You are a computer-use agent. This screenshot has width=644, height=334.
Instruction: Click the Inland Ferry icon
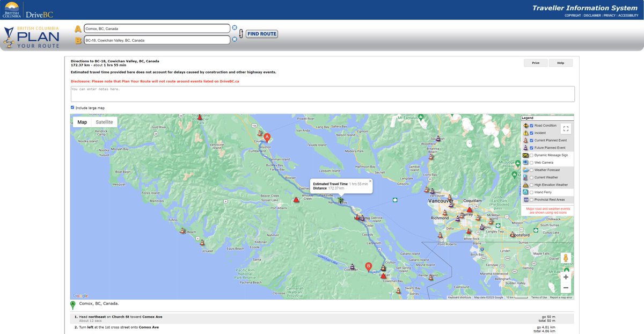point(525,192)
